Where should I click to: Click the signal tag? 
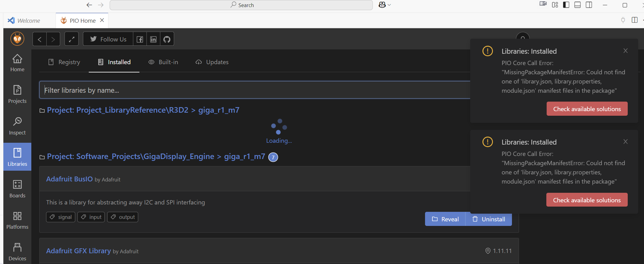[61, 217]
